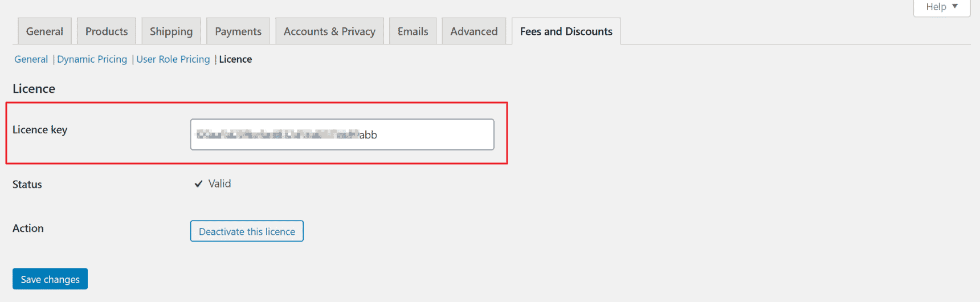Select the Licence sub-section
980x302 pixels.
pyautogui.click(x=235, y=59)
